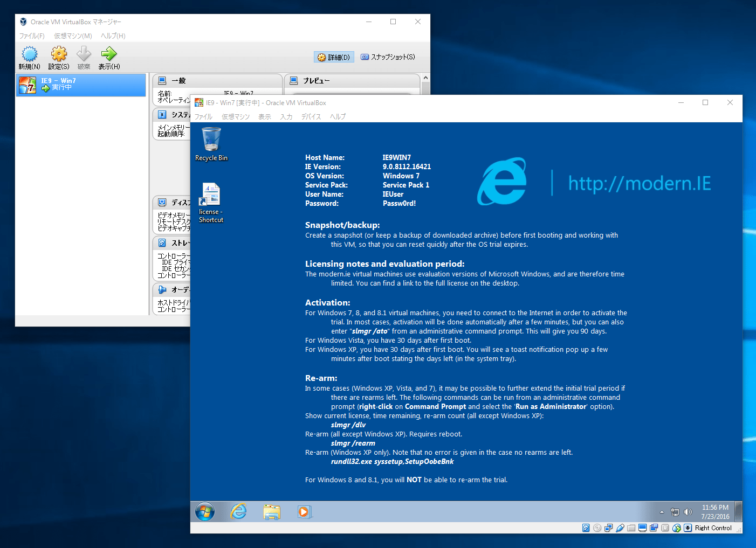Click the Manager details scrollbar up arrow
Screen dimensions: 756x548
(425, 78)
